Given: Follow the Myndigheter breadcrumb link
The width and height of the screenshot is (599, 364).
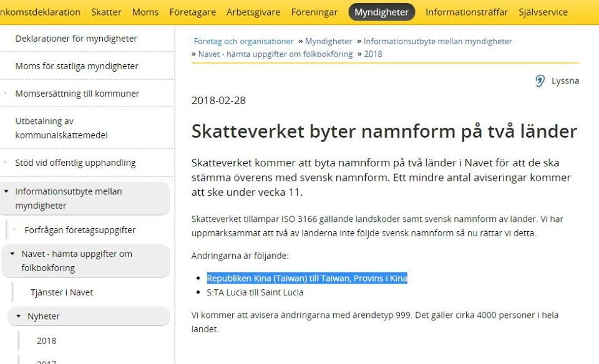Looking at the screenshot, I should [x=329, y=41].
